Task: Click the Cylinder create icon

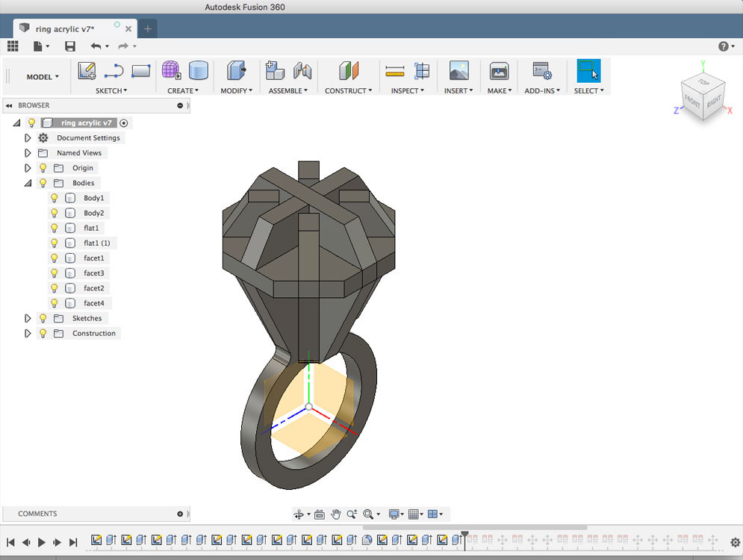Action: (198, 70)
